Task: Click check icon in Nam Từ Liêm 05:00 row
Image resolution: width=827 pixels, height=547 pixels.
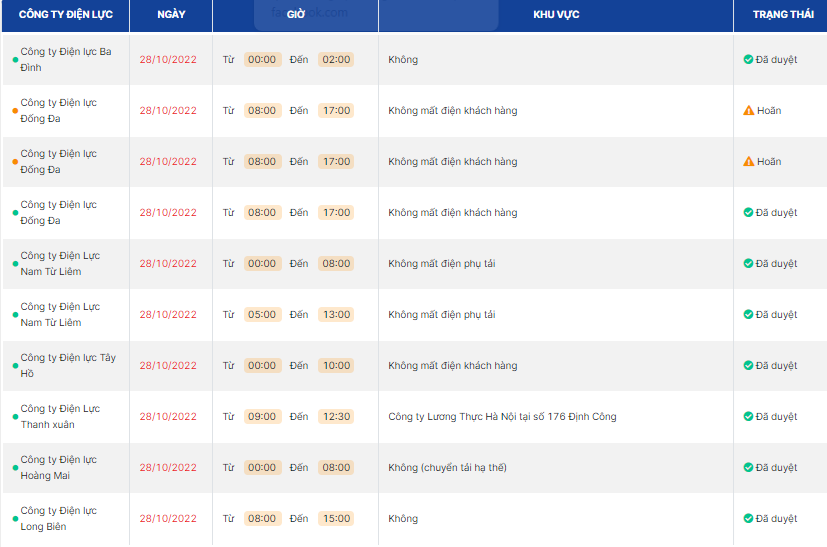Action: pos(748,314)
